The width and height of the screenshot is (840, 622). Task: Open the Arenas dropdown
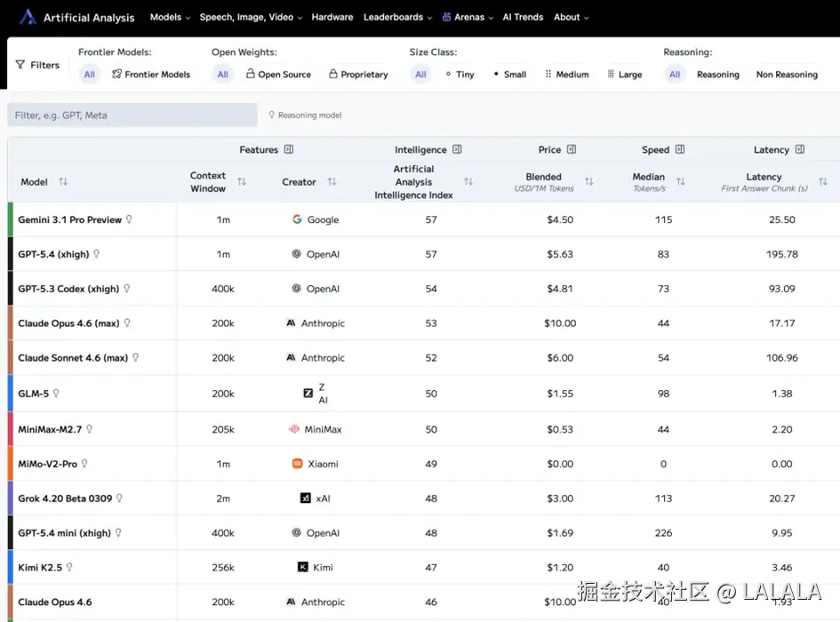click(x=467, y=17)
